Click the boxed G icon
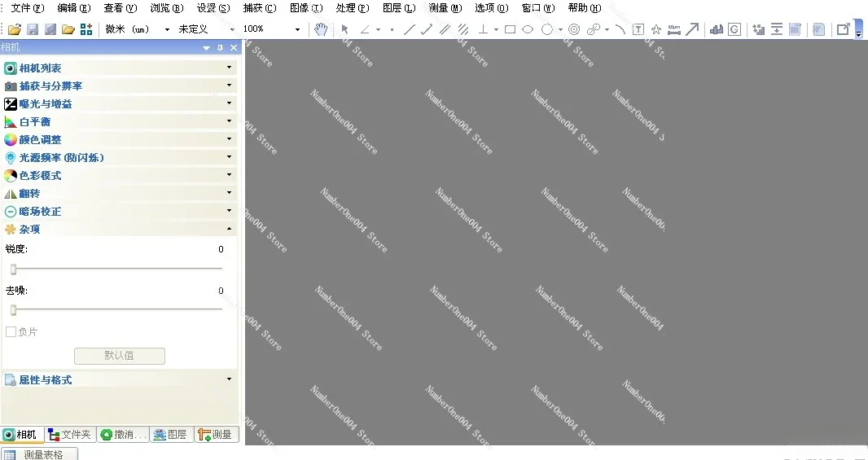 point(734,29)
